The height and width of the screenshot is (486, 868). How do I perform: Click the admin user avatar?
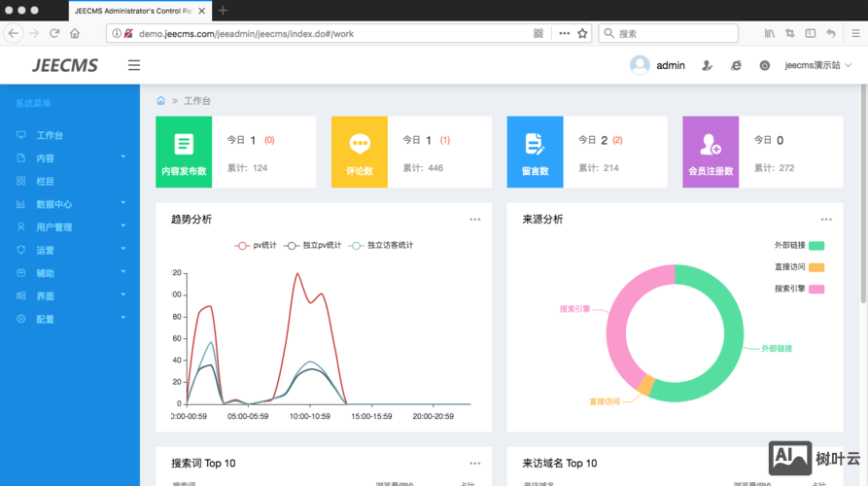(640, 65)
